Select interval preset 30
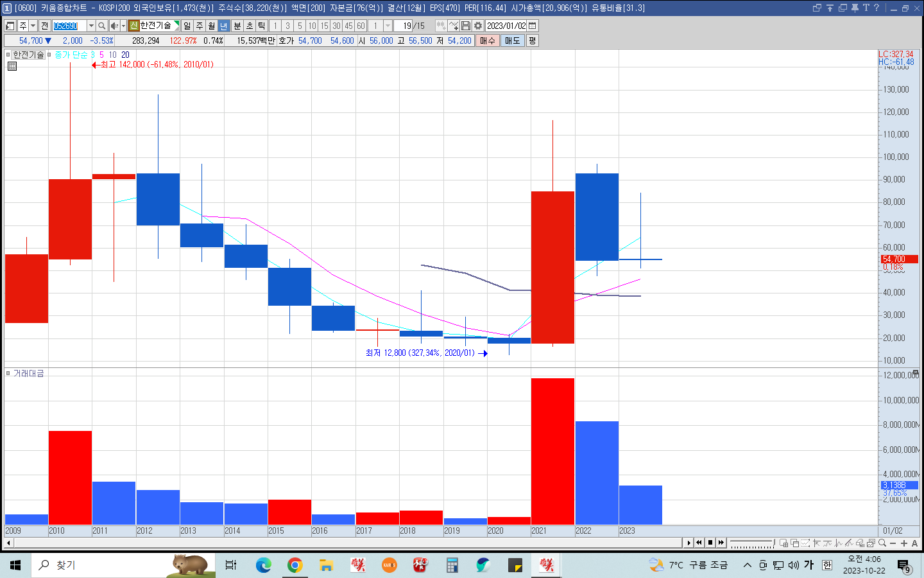Screen dimensions: 924x578 coord(336,26)
